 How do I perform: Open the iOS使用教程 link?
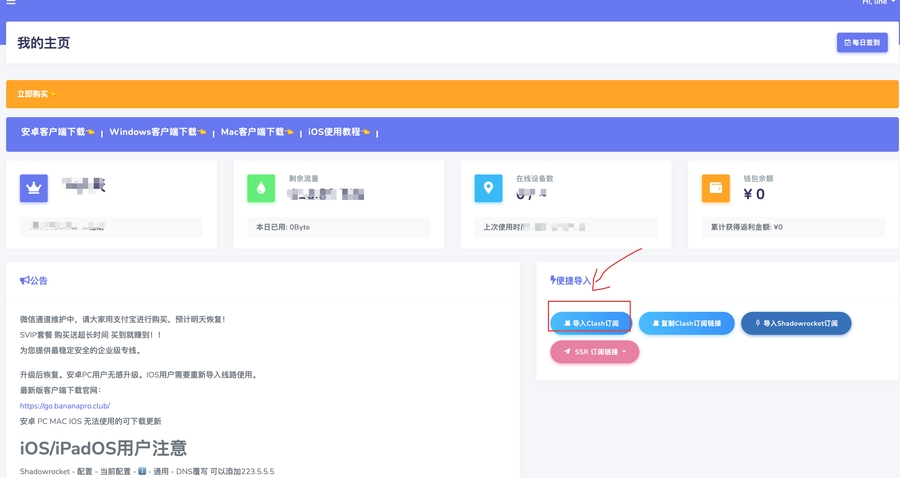pos(339,132)
